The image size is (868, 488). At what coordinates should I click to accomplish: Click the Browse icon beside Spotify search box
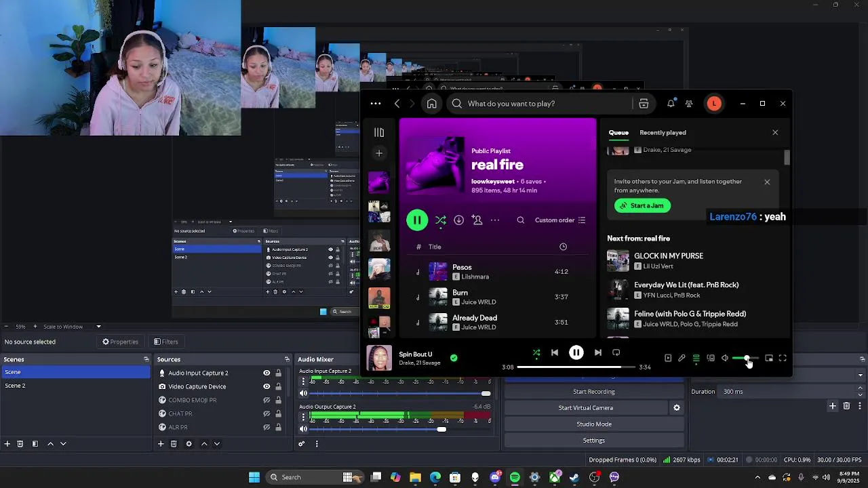click(644, 104)
